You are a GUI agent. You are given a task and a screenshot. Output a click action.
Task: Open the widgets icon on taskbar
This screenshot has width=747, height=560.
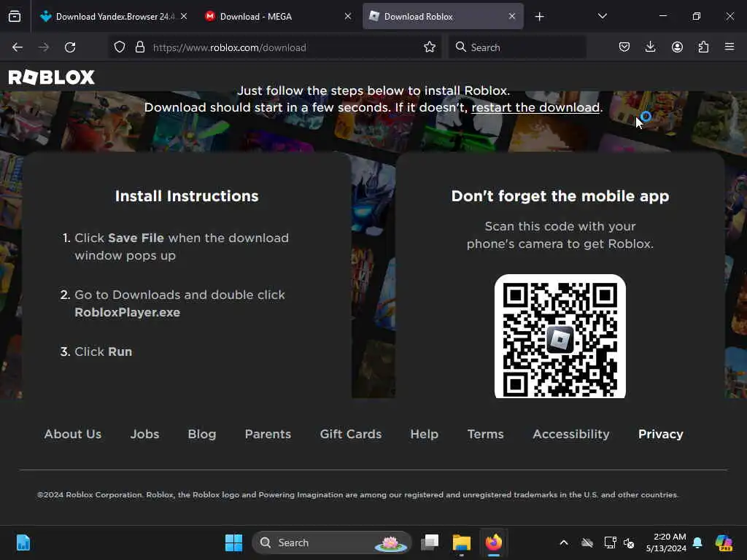pyautogui.click(x=23, y=542)
